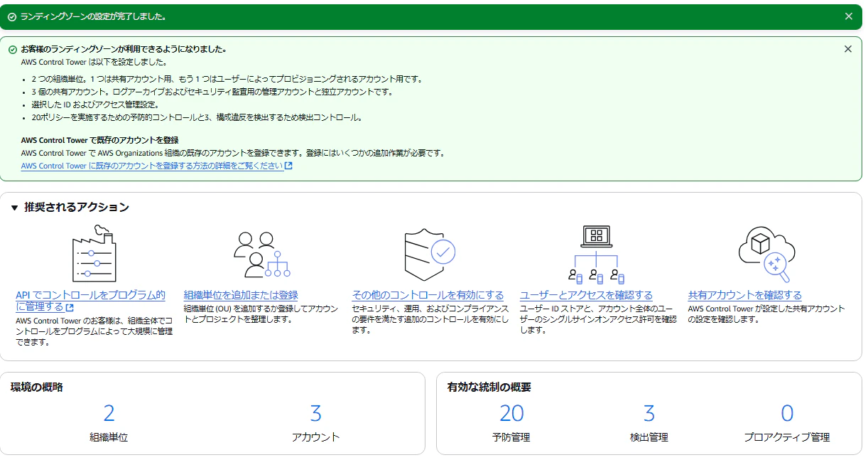Click the 検出管理 label
Viewport: 868px width, 460px height.
[x=649, y=437]
